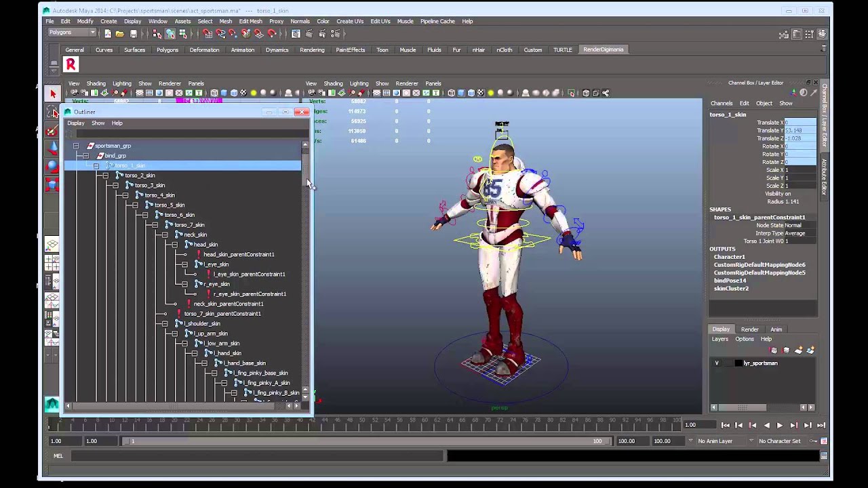Screen dimensions: 868x488
Task: Toggle the layer type box beside lyr_sportsman
Action: (x=728, y=363)
